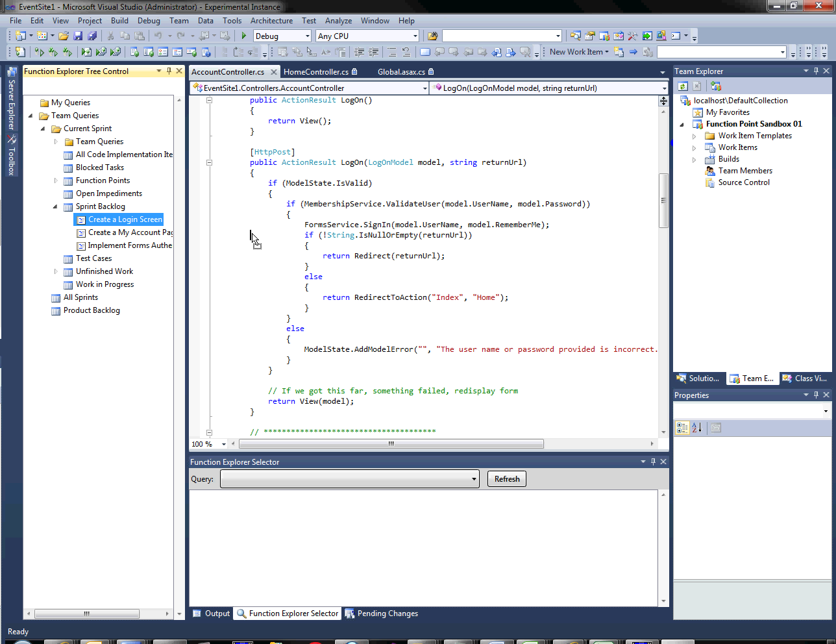Switch to Output tab

[212, 613]
